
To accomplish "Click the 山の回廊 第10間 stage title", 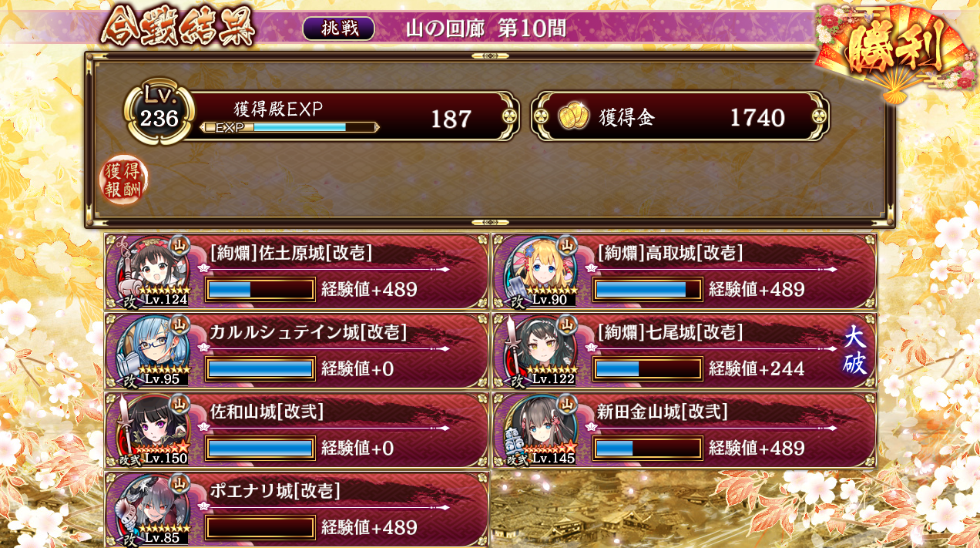I will (486, 29).
